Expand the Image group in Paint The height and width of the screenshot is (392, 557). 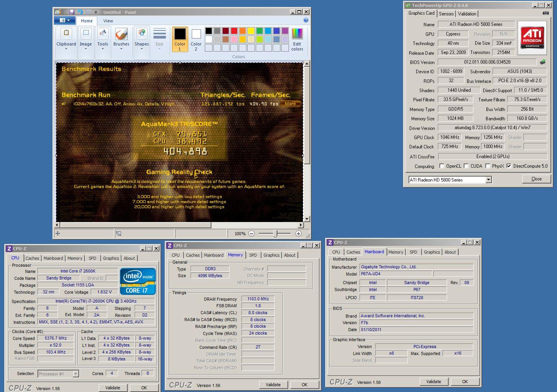86,42
